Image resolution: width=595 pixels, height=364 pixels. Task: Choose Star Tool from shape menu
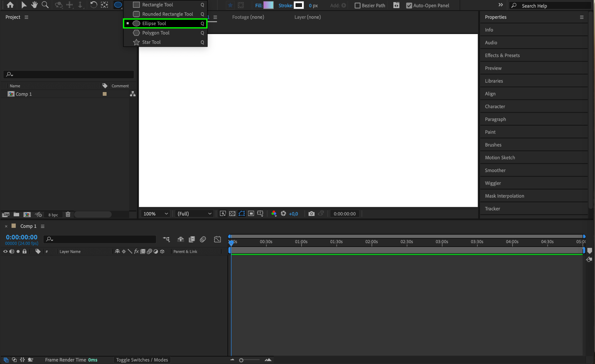point(151,42)
